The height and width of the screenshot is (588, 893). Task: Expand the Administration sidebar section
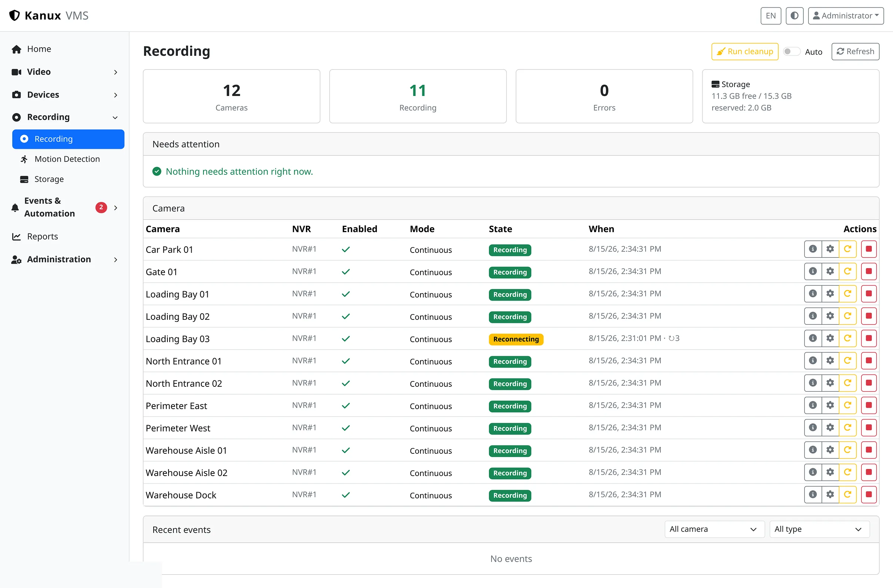point(64,260)
